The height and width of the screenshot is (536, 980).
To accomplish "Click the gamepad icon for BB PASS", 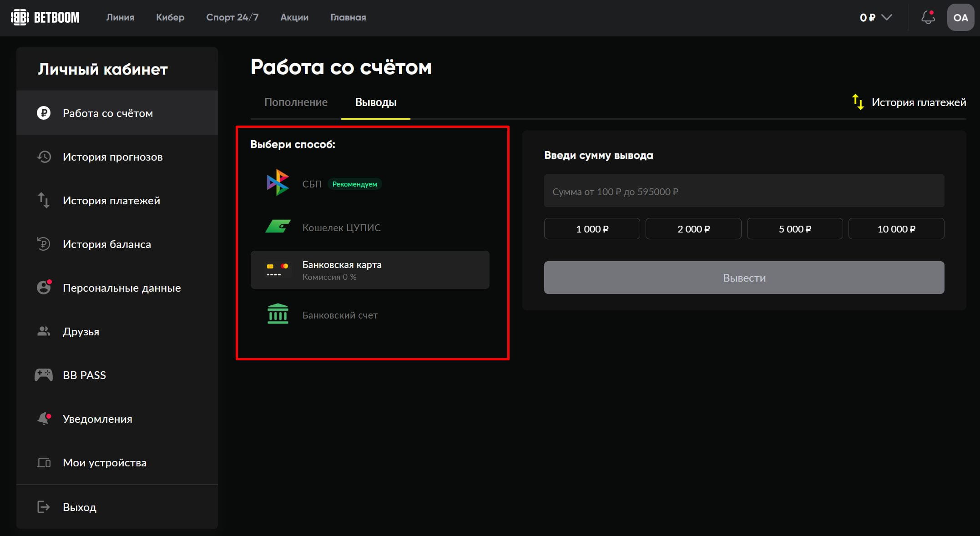I will point(44,375).
